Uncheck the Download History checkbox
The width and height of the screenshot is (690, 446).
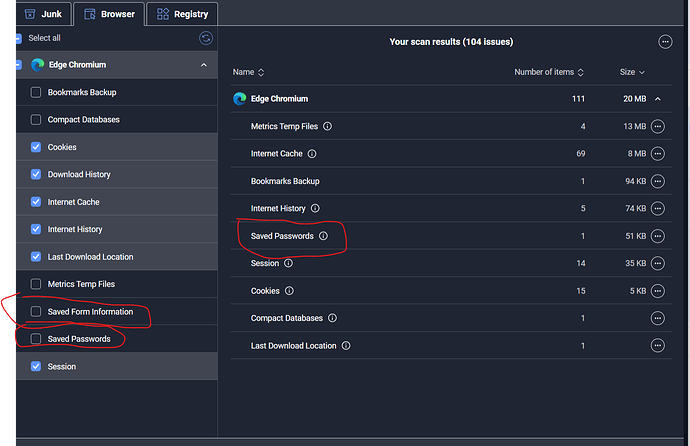pos(36,174)
